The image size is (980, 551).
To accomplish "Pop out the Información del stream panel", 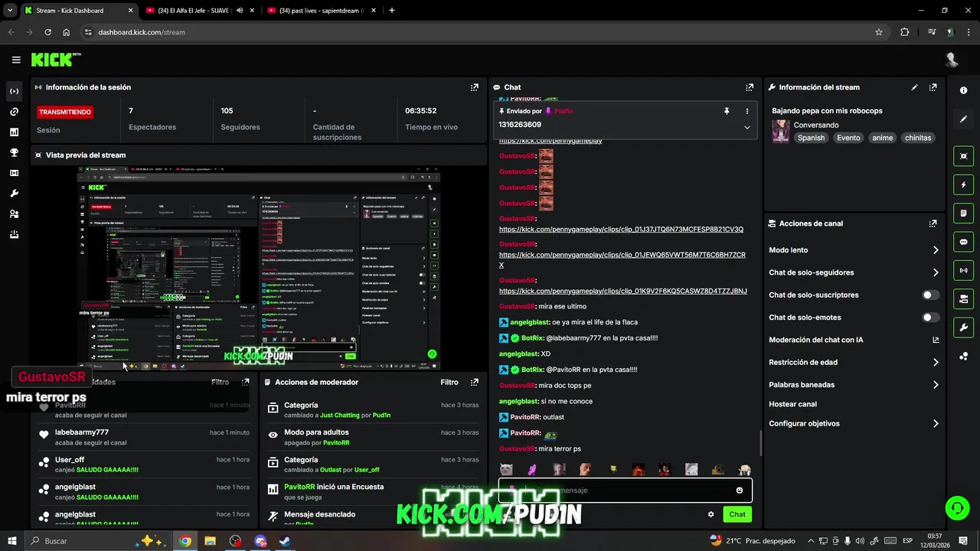I will (x=933, y=87).
